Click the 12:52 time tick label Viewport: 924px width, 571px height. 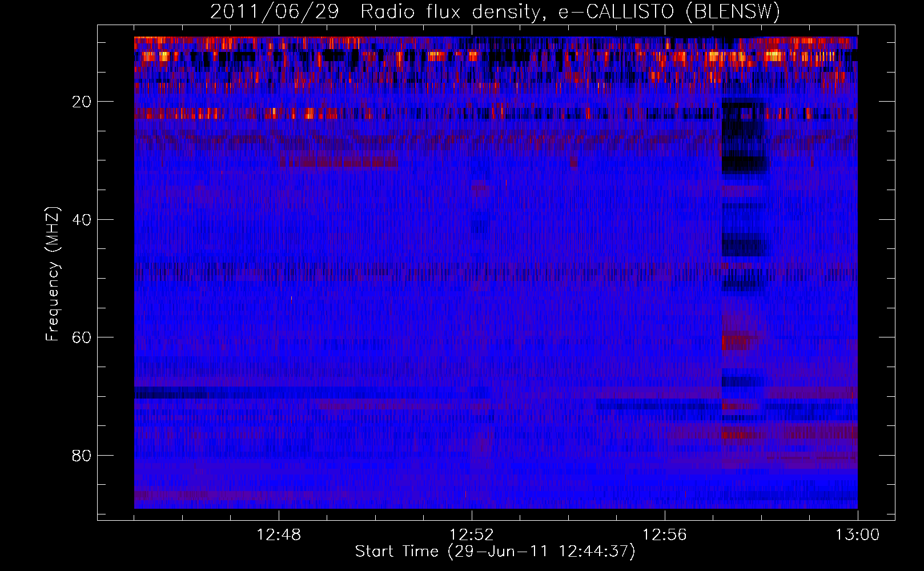pos(472,535)
